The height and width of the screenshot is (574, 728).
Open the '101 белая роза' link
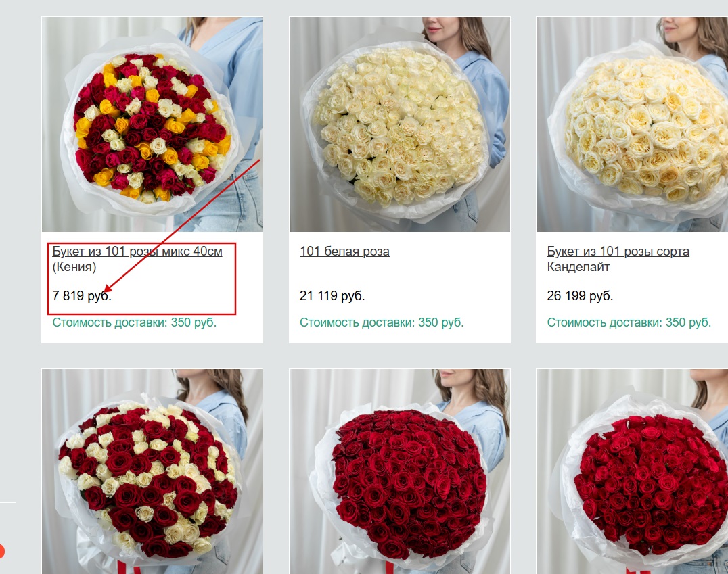[x=344, y=251]
